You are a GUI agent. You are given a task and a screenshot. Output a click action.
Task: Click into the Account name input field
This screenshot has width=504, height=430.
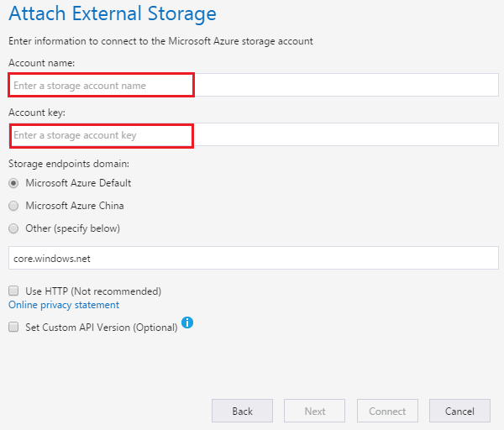[252, 85]
